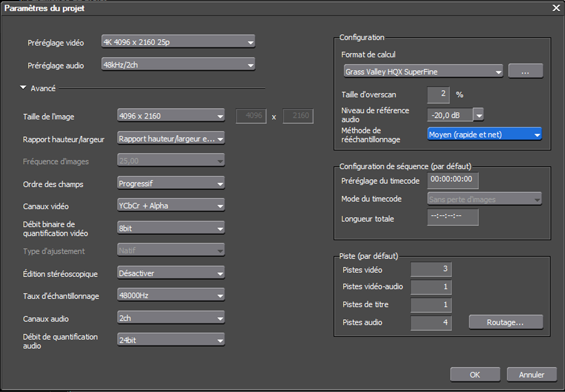Open Ordre des champs Progressif dropdown
Image resolution: width=565 pixels, height=392 pixels.
pos(171,184)
